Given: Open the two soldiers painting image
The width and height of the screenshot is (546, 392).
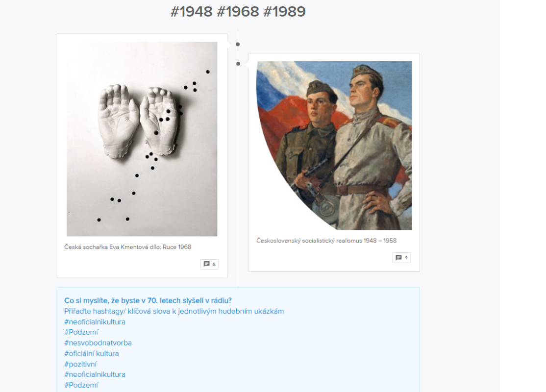Looking at the screenshot, I should [334, 146].
